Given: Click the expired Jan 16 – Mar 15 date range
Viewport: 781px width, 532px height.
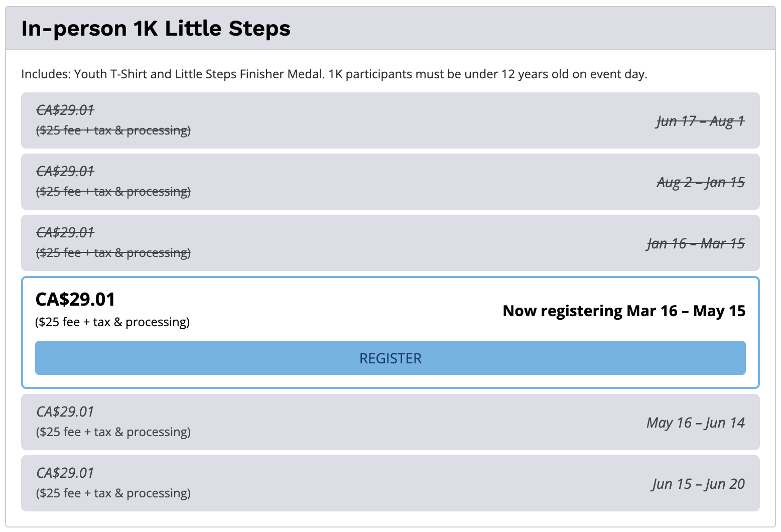Looking at the screenshot, I should (x=695, y=243).
